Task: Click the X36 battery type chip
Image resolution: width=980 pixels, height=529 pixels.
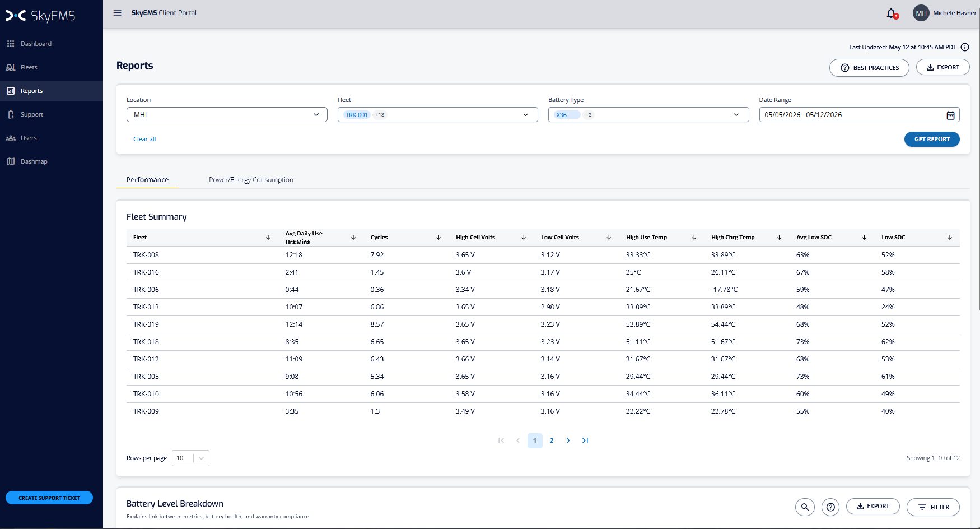Action: 567,115
